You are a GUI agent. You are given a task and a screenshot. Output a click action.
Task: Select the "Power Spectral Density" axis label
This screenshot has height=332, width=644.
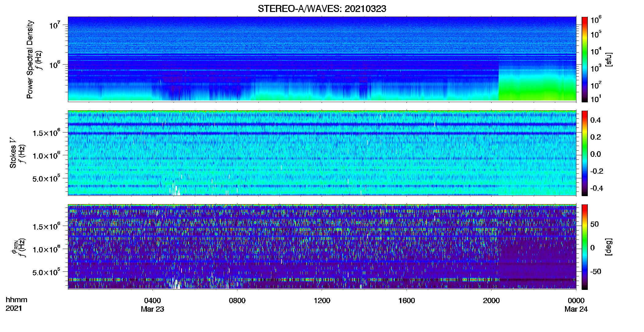pyautogui.click(x=30, y=59)
